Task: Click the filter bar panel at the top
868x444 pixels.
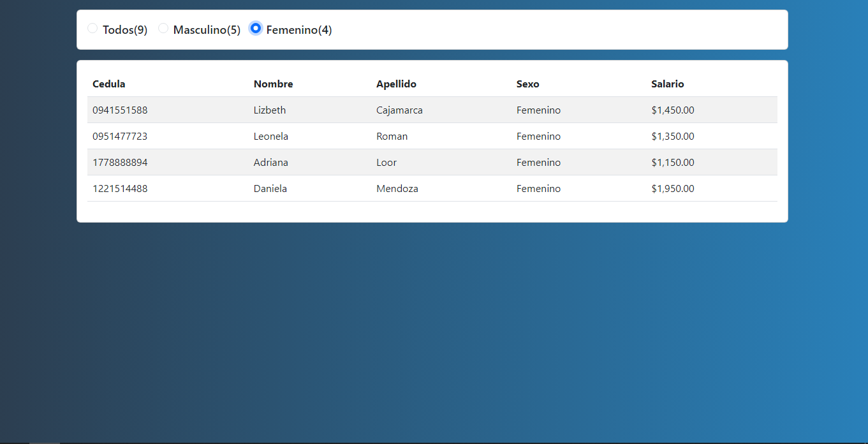Action: (432, 29)
